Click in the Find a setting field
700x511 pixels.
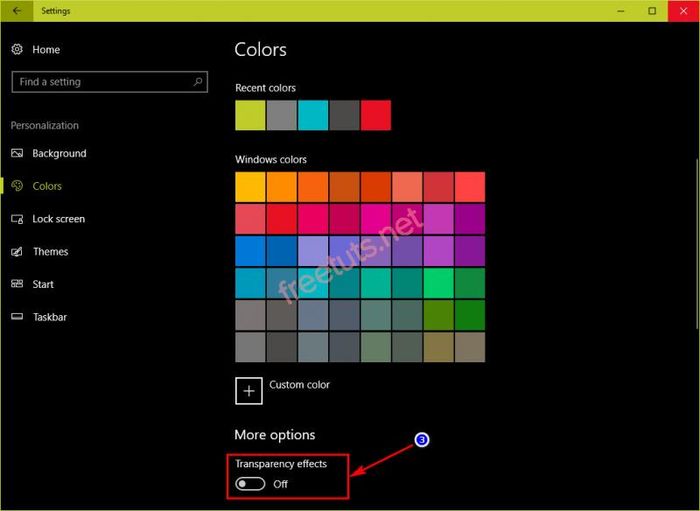(x=109, y=82)
